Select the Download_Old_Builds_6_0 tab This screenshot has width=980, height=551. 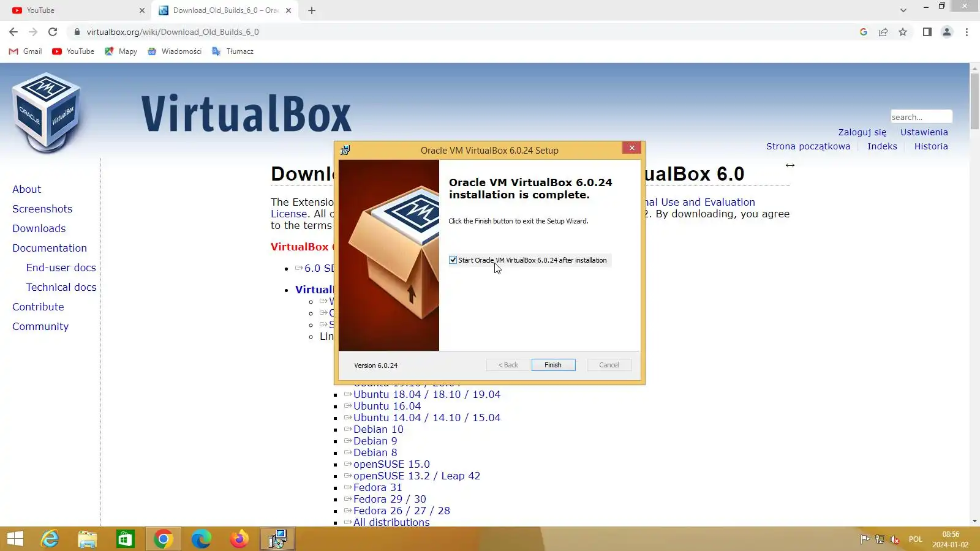click(225, 10)
